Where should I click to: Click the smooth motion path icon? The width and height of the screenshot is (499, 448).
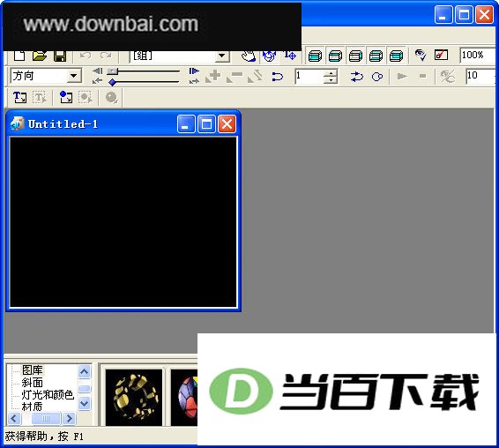point(278,77)
